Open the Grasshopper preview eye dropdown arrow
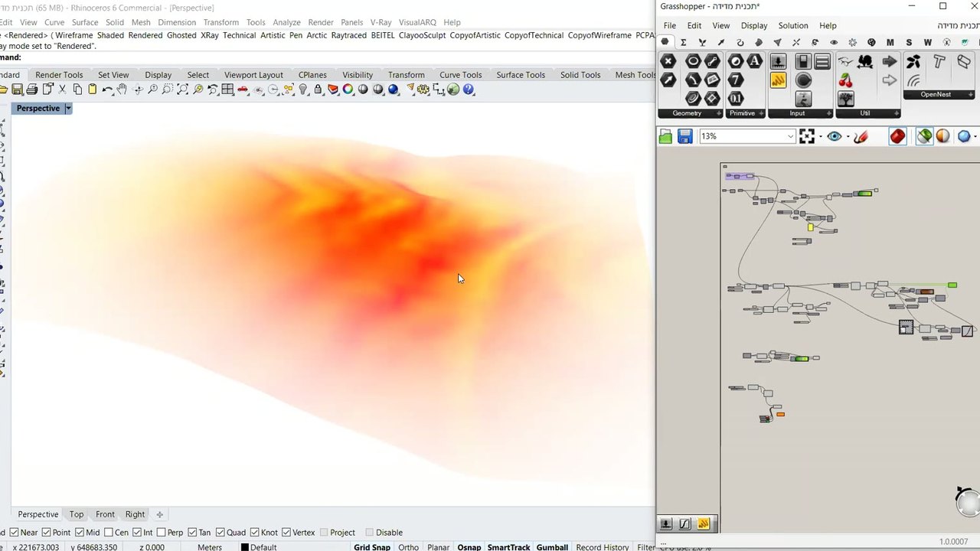The image size is (980, 551). coord(847,137)
